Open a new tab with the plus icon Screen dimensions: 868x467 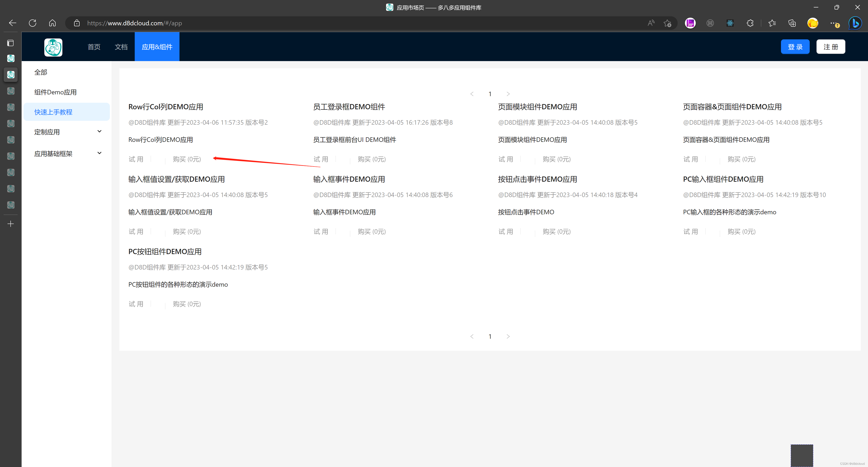click(10, 224)
